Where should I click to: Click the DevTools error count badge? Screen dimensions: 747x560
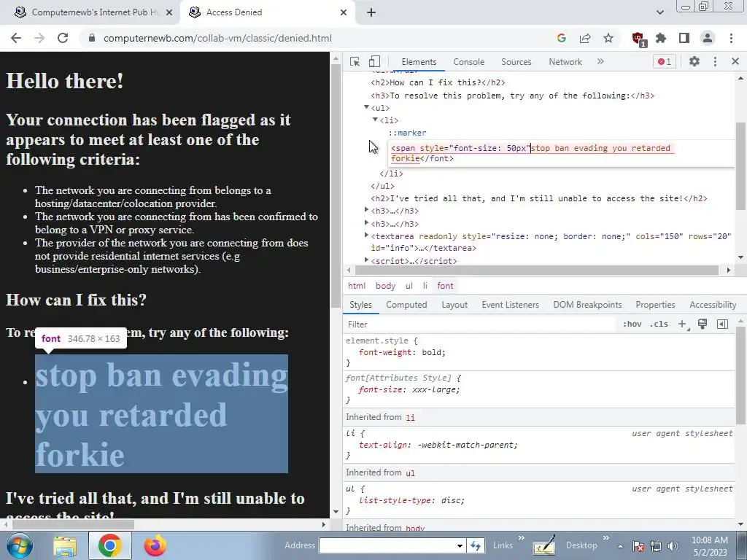click(x=664, y=61)
